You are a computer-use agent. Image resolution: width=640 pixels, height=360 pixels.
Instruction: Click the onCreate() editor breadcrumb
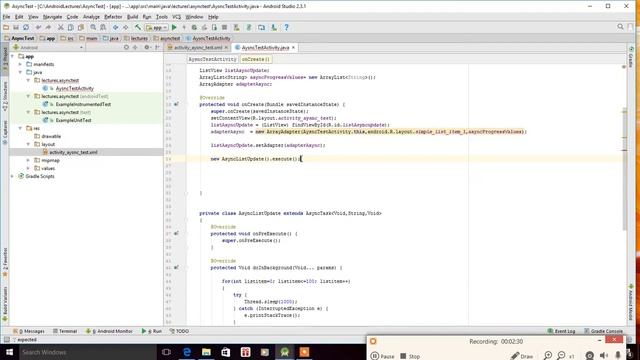click(256, 59)
